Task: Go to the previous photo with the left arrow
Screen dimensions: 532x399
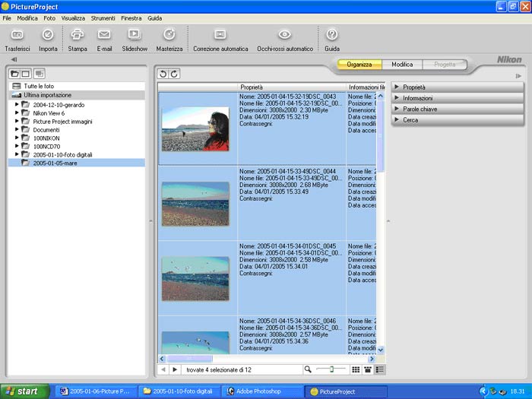Action: (163, 369)
